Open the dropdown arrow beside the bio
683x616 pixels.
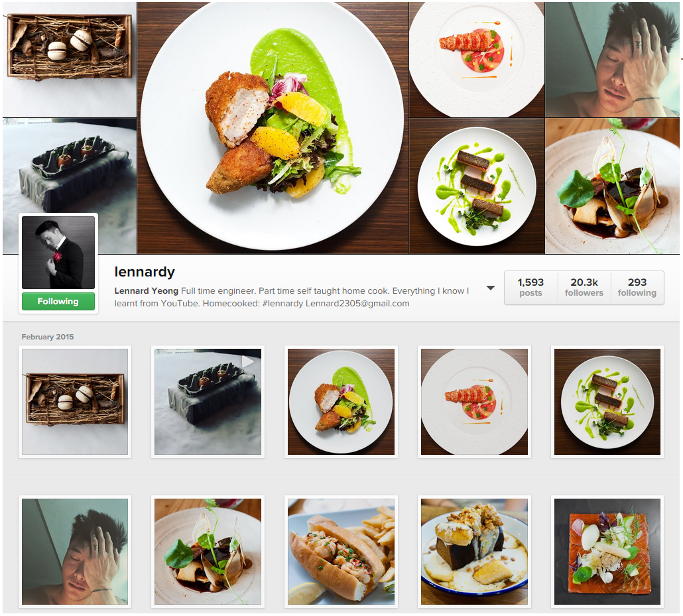click(491, 288)
